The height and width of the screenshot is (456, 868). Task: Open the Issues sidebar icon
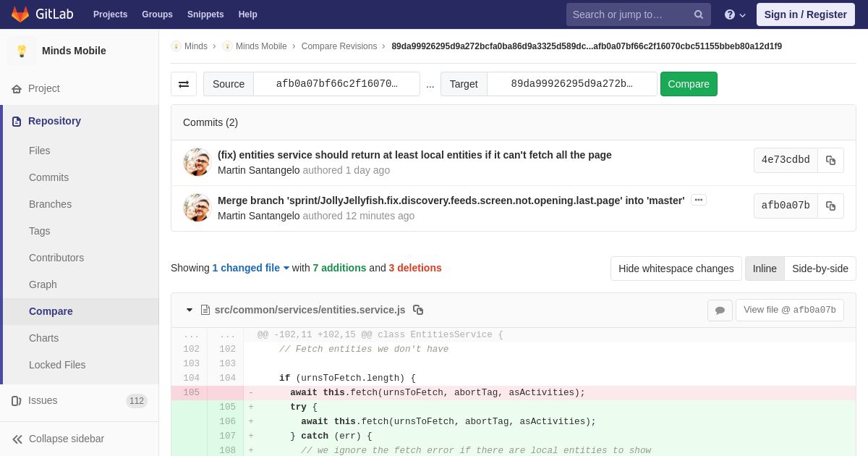[x=17, y=401]
